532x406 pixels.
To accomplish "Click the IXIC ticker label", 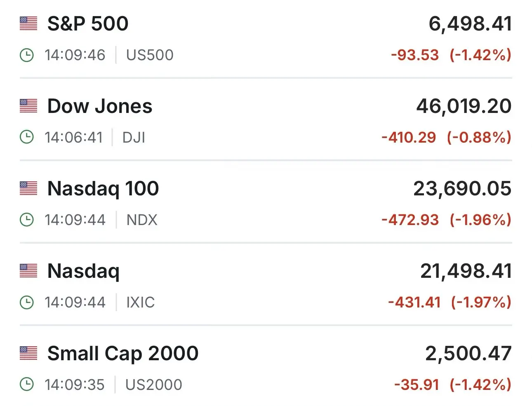I will tap(140, 302).
